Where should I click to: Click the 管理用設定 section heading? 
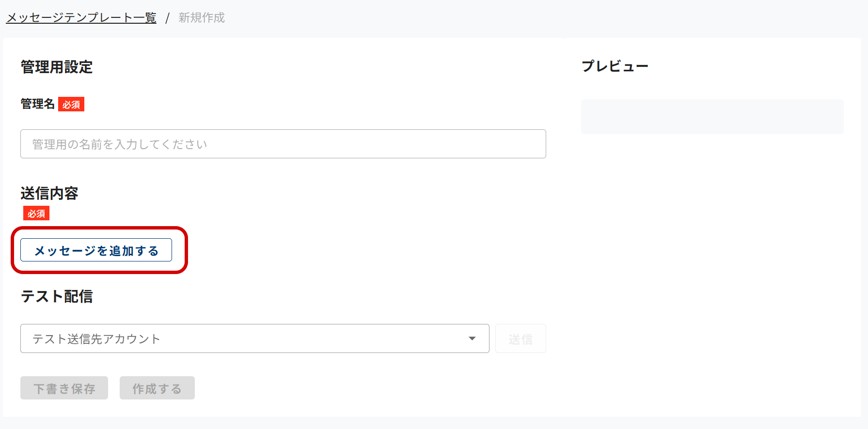57,67
